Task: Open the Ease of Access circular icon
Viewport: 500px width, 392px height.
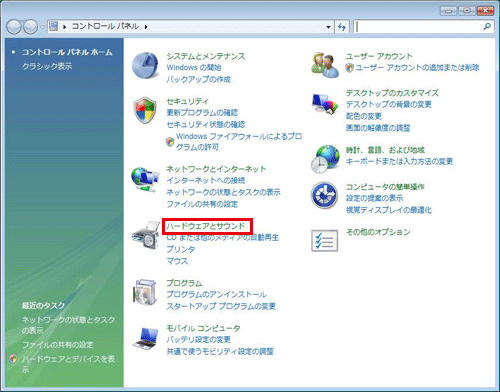Action: [324, 195]
